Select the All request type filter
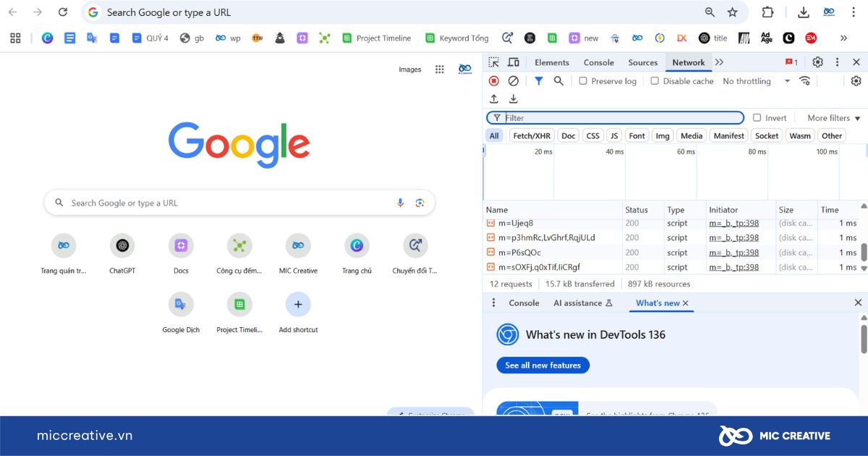The image size is (868, 456). pos(494,135)
